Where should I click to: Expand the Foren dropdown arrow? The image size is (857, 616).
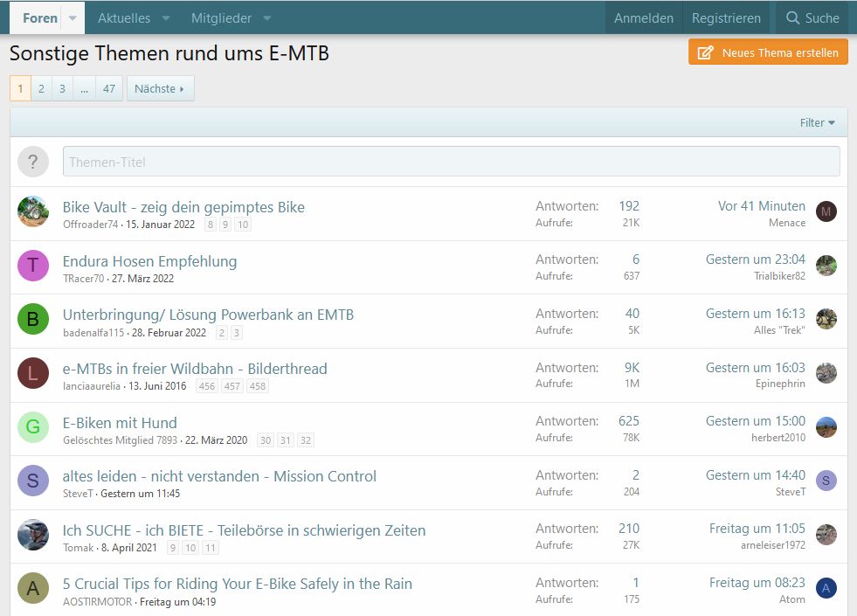73,18
